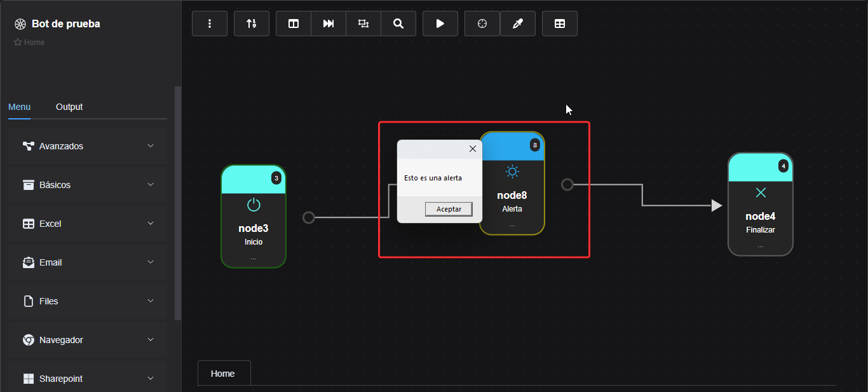Close the alert dialog with X
Viewport: 868px width, 392px height.
click(472, 149)
